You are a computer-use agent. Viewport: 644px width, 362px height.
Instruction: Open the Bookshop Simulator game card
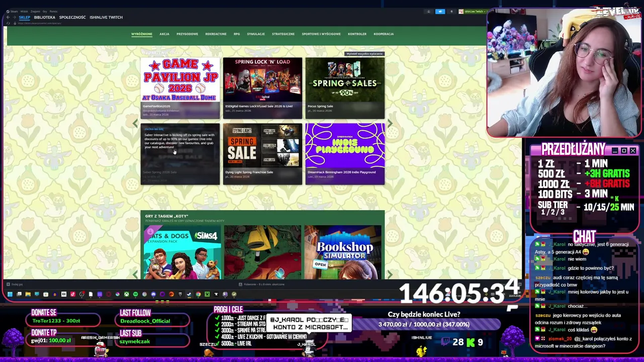point(343,252)
